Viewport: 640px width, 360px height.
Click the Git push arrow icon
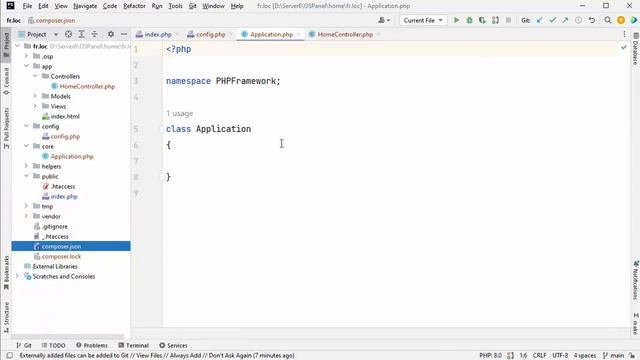pyautogui.click(x=565, y=20)
